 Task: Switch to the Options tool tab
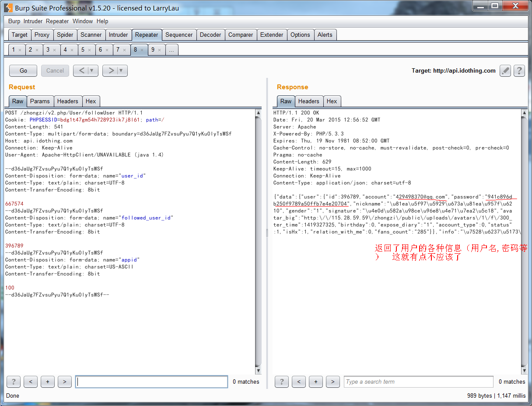300,35
